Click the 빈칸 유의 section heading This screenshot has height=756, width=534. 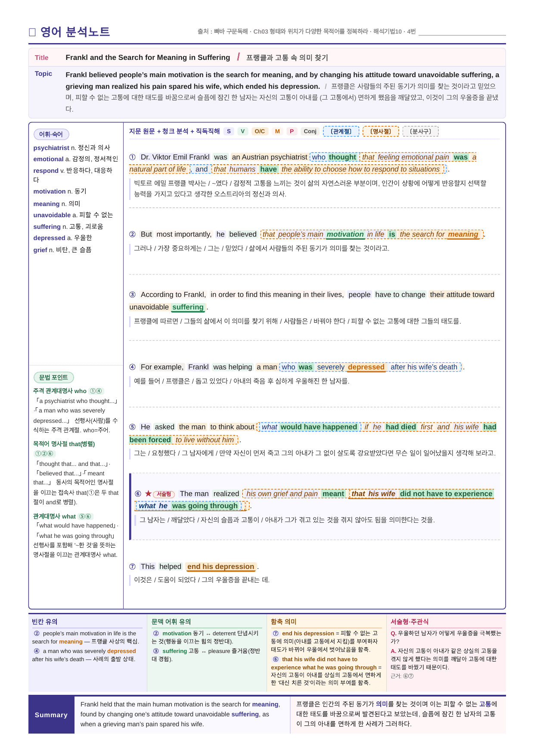point(45,622)
